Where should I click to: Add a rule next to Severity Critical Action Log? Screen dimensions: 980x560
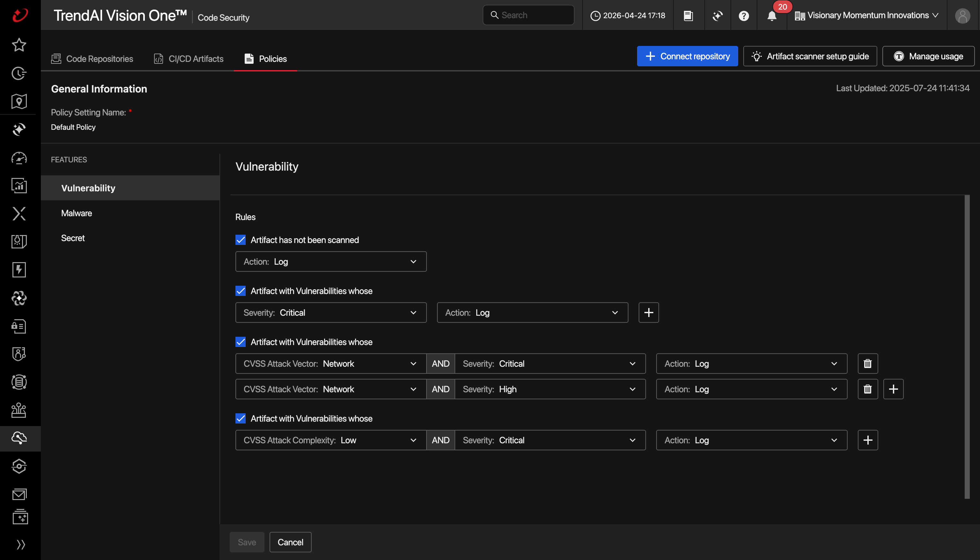point(649,312)
